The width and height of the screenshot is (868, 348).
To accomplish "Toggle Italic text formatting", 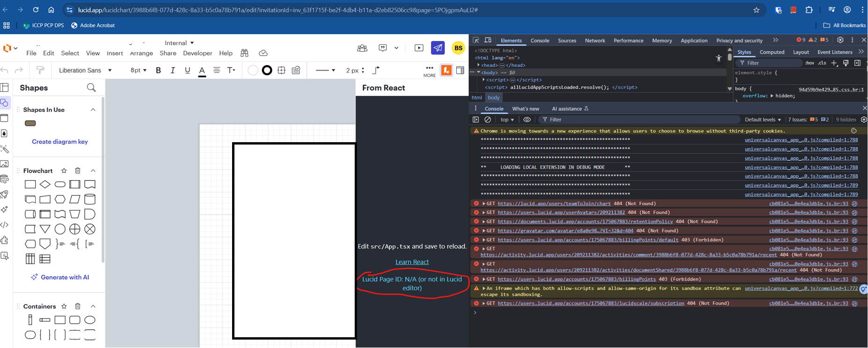I will click(x=173, y=70).
